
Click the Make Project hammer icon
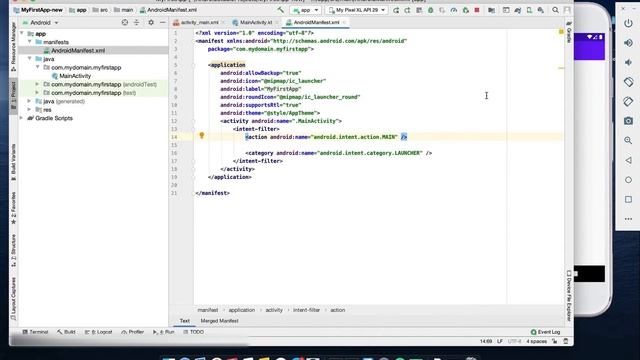(x=280, y=10)
